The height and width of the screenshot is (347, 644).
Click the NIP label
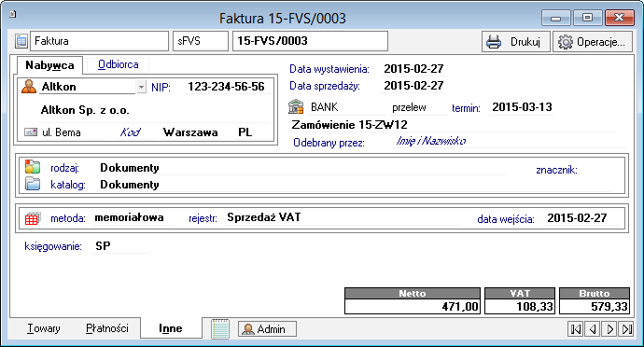pos(161,88)
